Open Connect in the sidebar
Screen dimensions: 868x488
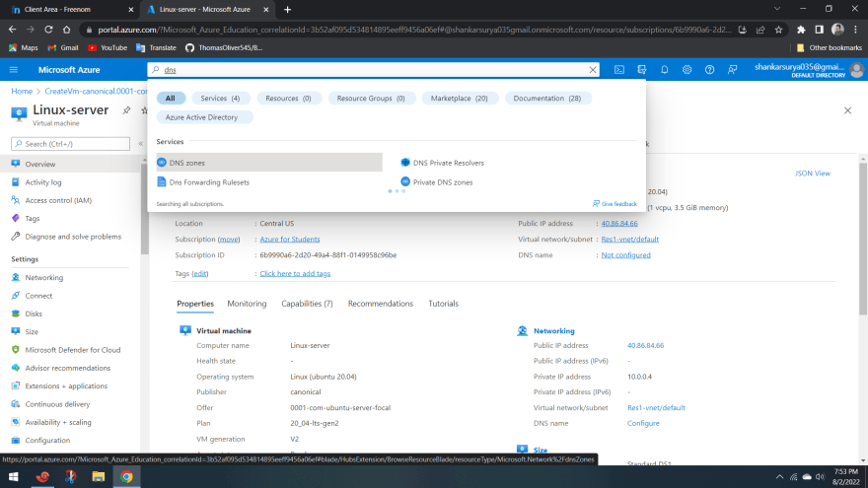pyautogui.click(x=38, y=296)
